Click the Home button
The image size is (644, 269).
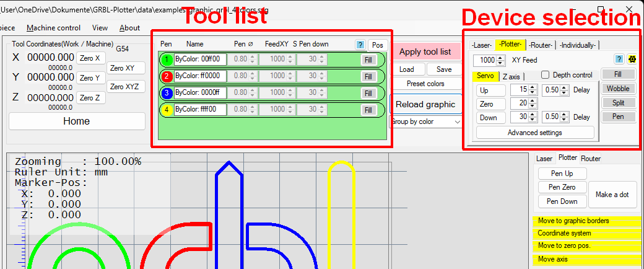click(x=76, y=121)
